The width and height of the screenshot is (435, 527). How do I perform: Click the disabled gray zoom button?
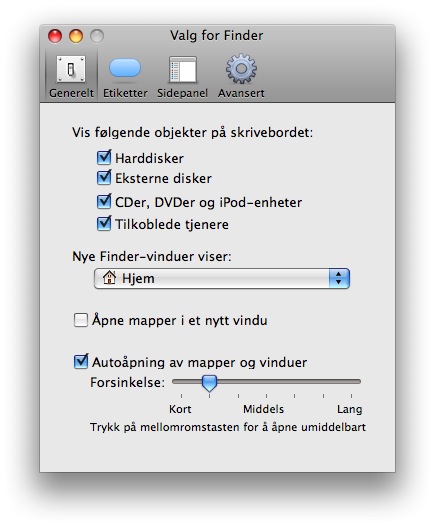coord(97,36)
